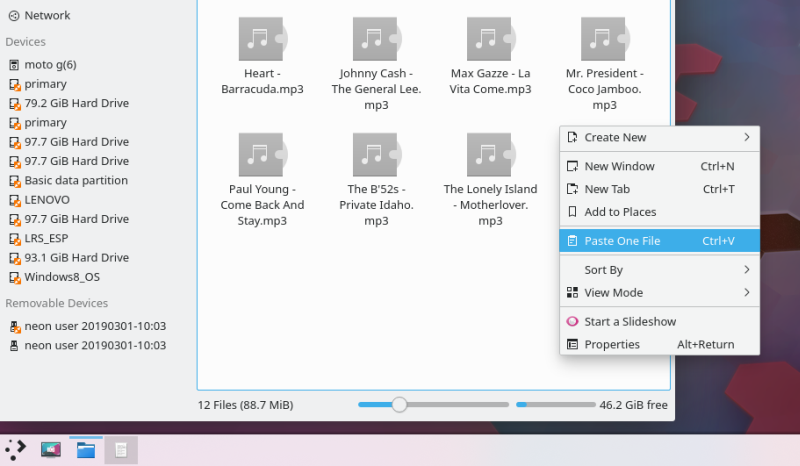Open the 79.2 GiB Hard Drive
The height and width of the screenshot is (466, 800).
(x=69, y=103)
